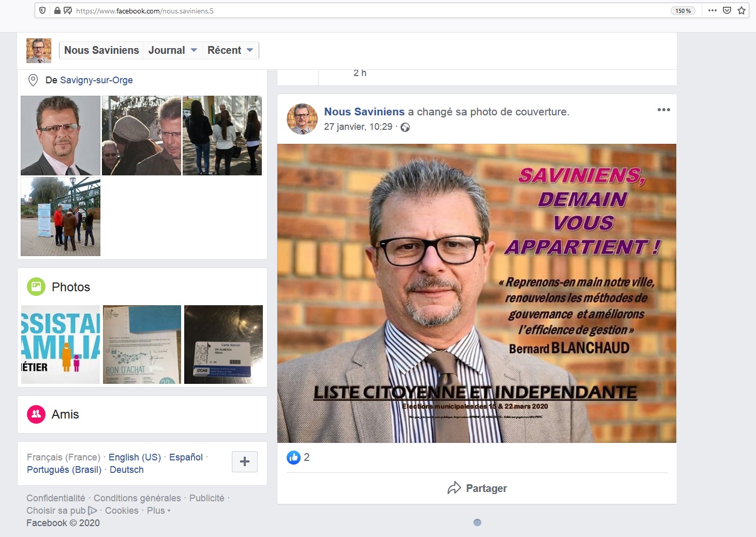Click the 150% zoom level indicator
The width and height of the screenshot is (756, 537).
[x=683, y=11]
